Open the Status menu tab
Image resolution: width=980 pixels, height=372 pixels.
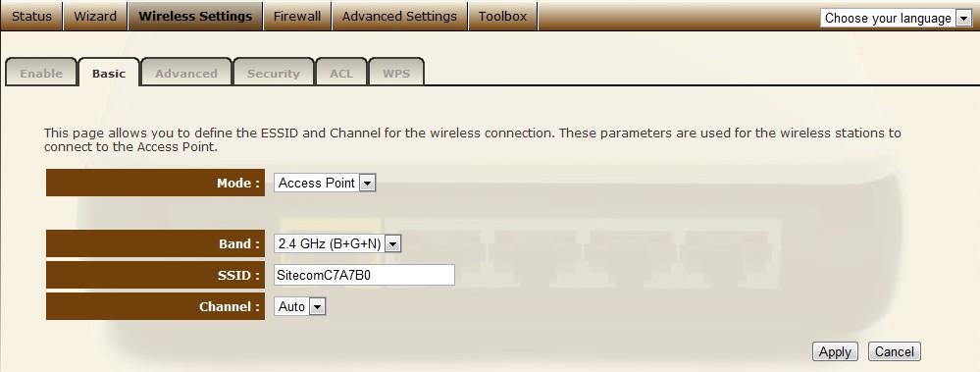click(31, 17)
